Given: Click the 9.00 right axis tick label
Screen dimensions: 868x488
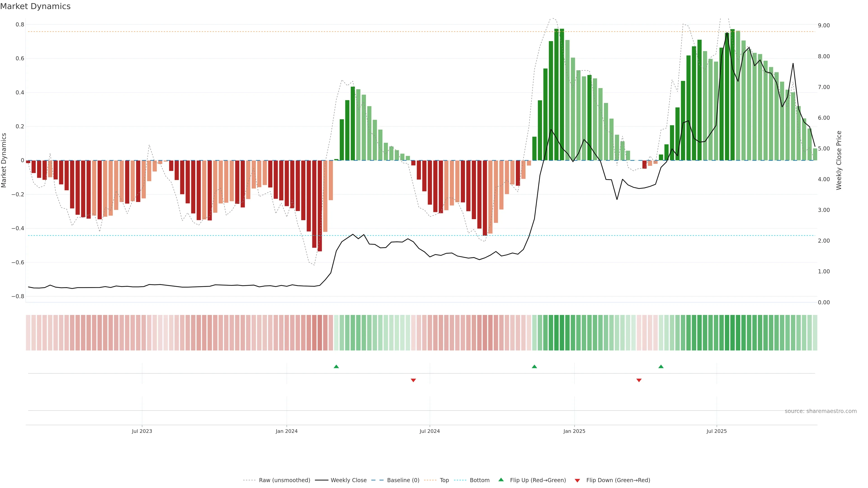Looking at the screenshot, I should (x=823, y=26).
